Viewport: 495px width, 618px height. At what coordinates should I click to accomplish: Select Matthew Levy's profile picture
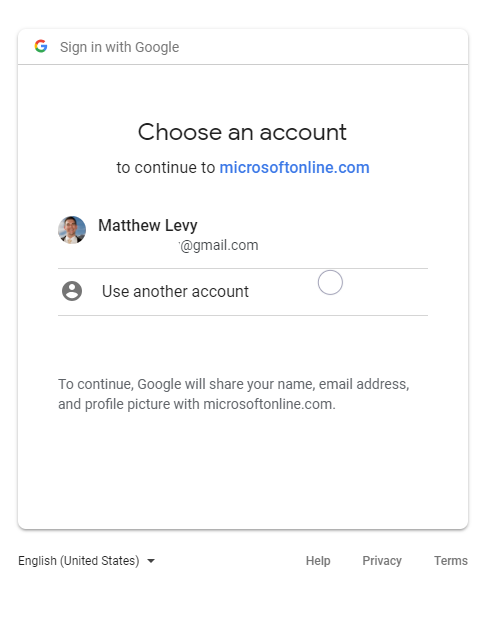click(x=72, y=230)
